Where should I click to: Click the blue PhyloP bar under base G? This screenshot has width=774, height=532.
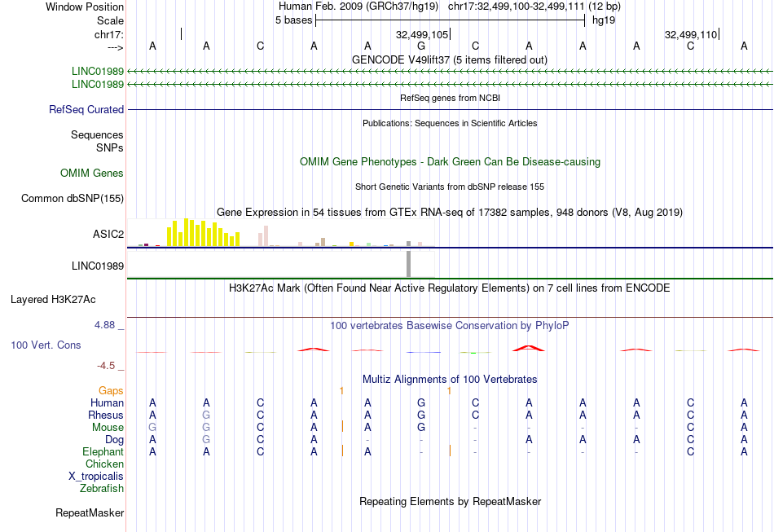coord(423,353)
